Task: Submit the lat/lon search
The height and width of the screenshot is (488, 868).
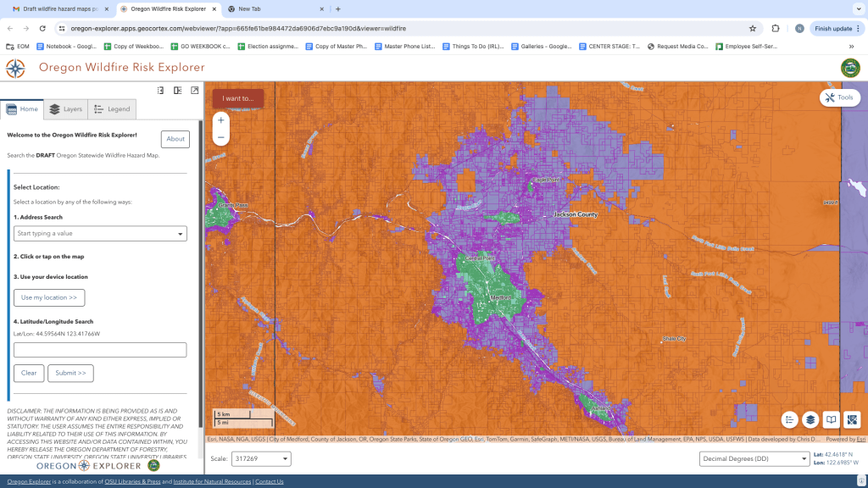Action: tap(71, 373)
